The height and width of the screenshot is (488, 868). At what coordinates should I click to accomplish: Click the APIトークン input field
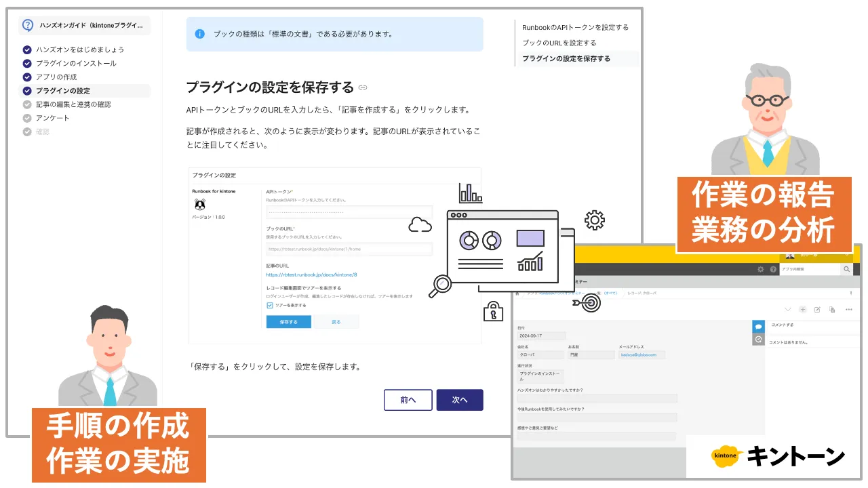pos(349,212)
